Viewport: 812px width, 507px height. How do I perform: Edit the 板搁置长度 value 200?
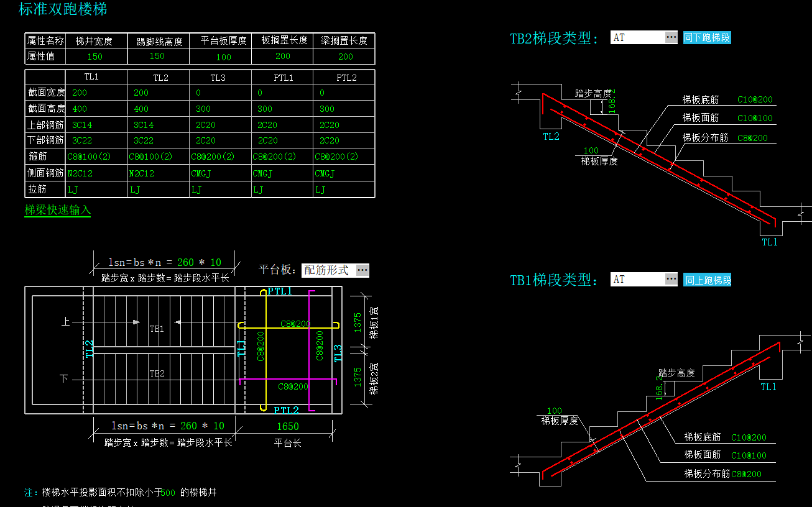[x=283, y=56]
